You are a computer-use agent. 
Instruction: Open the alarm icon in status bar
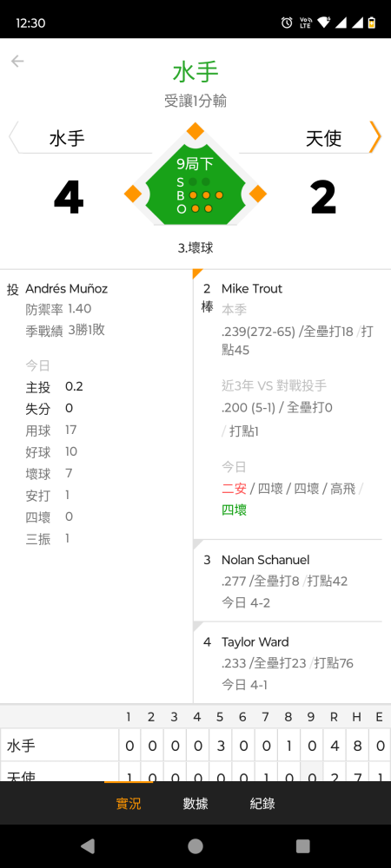pos(287,23)
